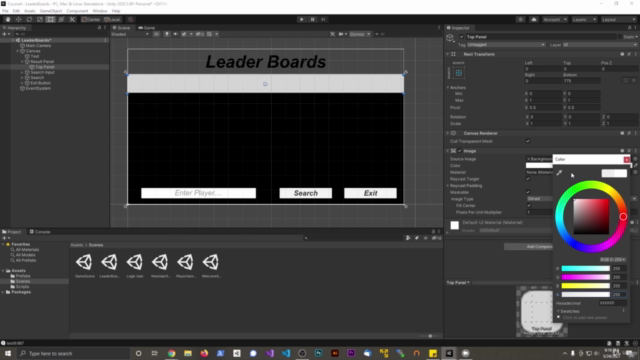640x360 pixels.
Task: Click the saturation square in the color picker
Action: pos(591,217)
